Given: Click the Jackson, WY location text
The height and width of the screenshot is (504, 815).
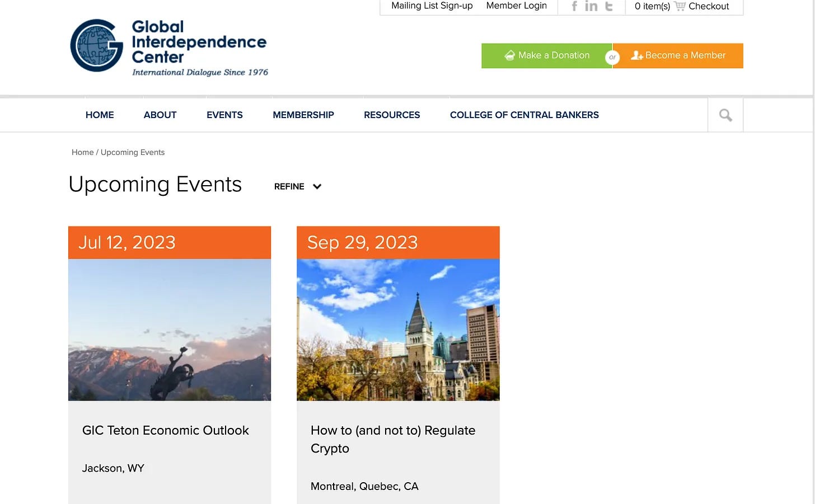Looking at the screenshot, I should point(113,468).
